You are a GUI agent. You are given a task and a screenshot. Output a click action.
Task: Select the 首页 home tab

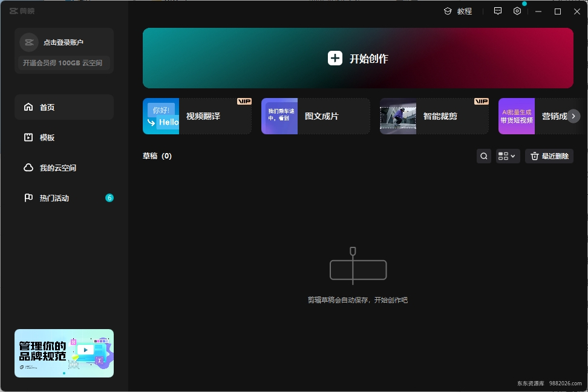pos(64,106)
